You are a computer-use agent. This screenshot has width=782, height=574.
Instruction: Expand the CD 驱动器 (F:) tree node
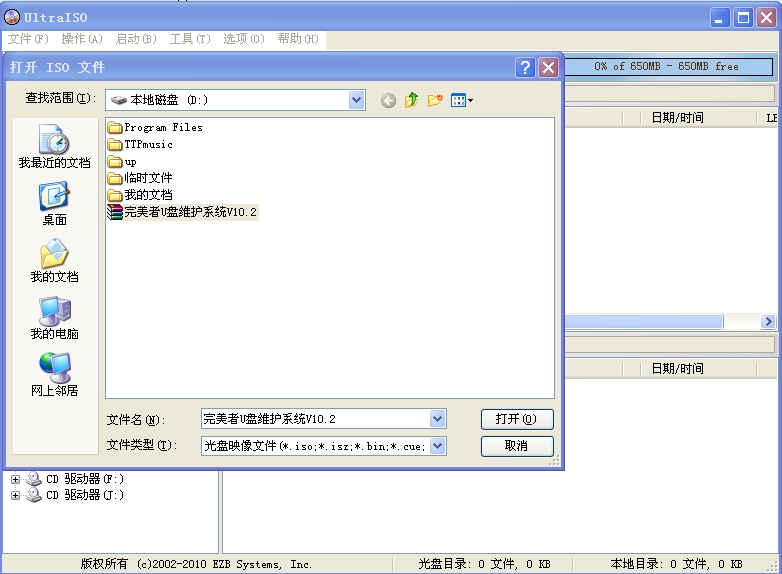click(x=15, y=479)
